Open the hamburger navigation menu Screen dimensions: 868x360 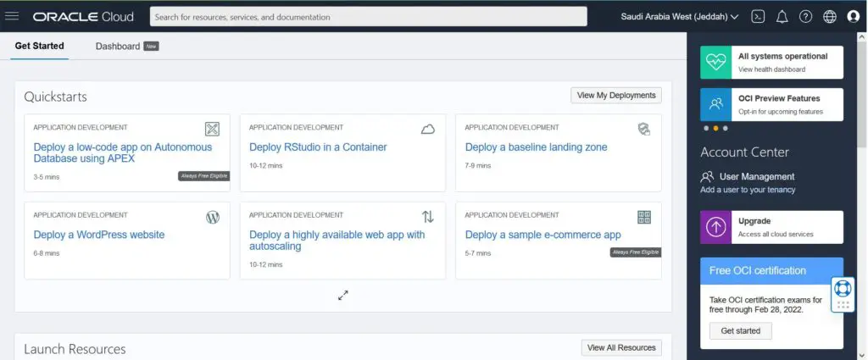pos(12,16)
